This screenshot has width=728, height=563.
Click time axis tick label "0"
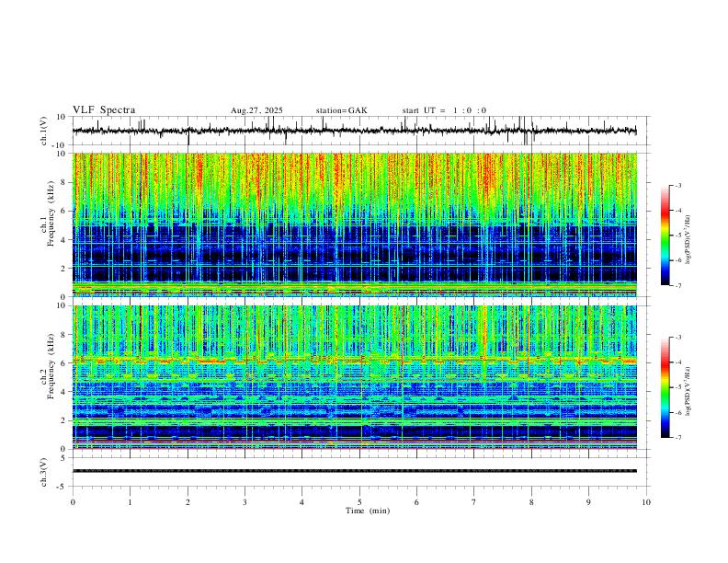(x=73, y=502)
